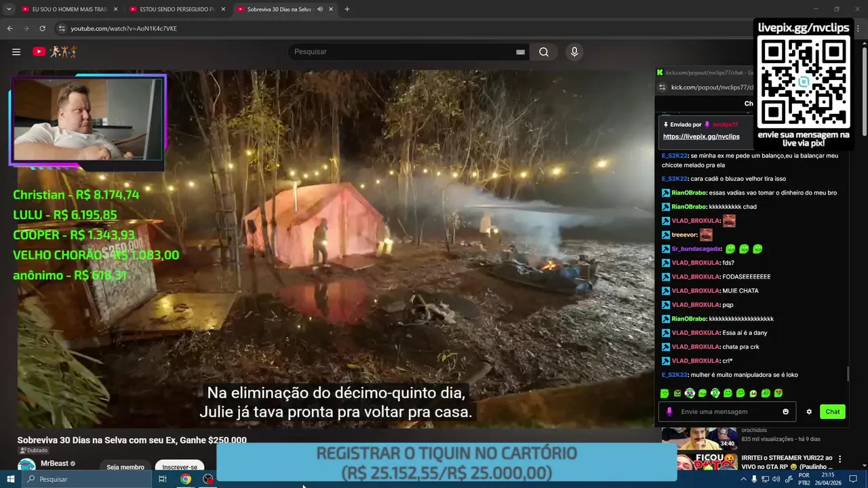Focus the 'Envie uma mensagem' chat input
Screen dimensions: 868x488
click(x=726, y=411)
